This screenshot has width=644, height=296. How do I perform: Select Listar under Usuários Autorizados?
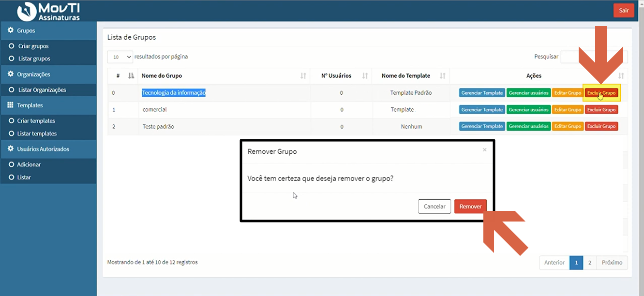coord(24,177)
